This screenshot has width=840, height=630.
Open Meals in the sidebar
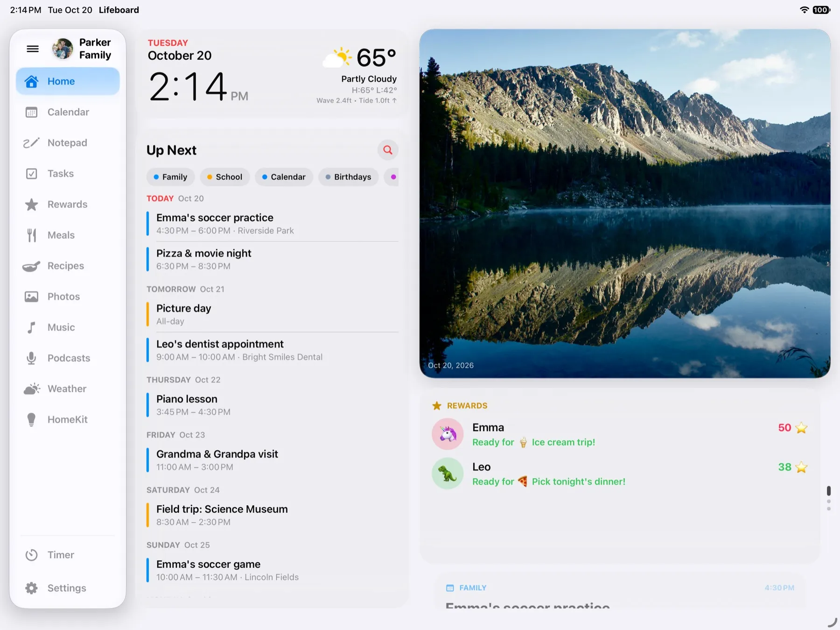[68, 235]
